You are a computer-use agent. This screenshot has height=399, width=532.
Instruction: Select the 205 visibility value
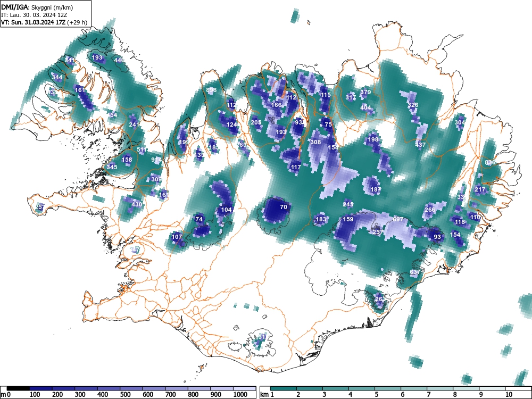click(x=256, y=122)
